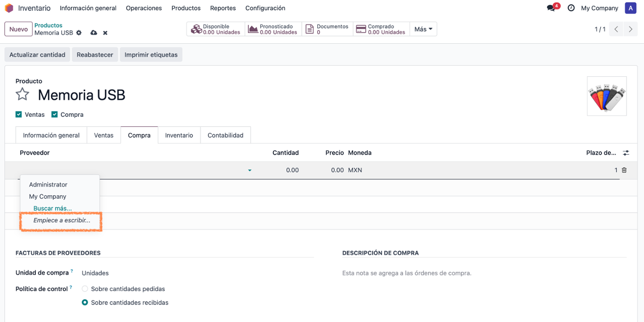Open the user avatar A menu
The width and height of the screenshot is (644, 322).
pyautogui.click(x=631, y=8)
